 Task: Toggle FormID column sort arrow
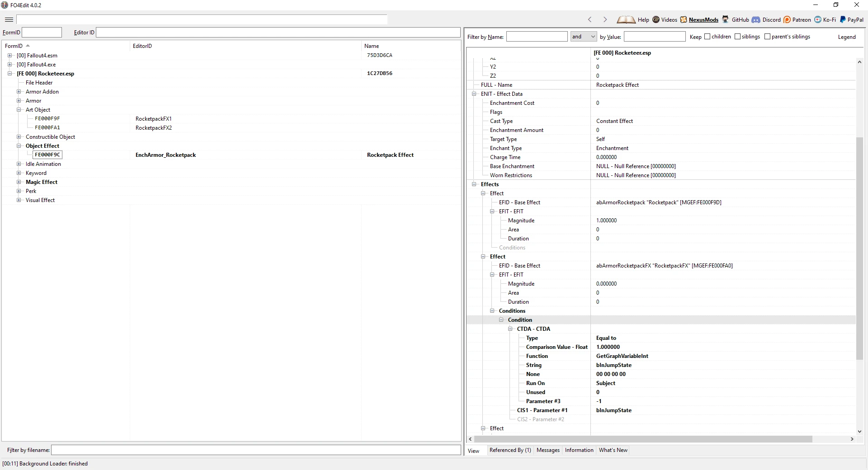[28, 46]
